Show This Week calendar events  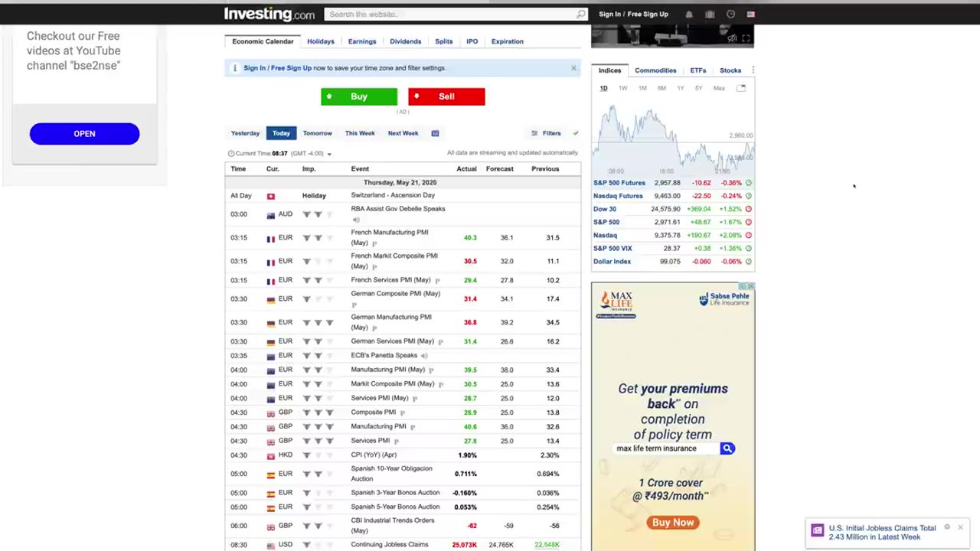pyautogui.click(x=360, y=133)
